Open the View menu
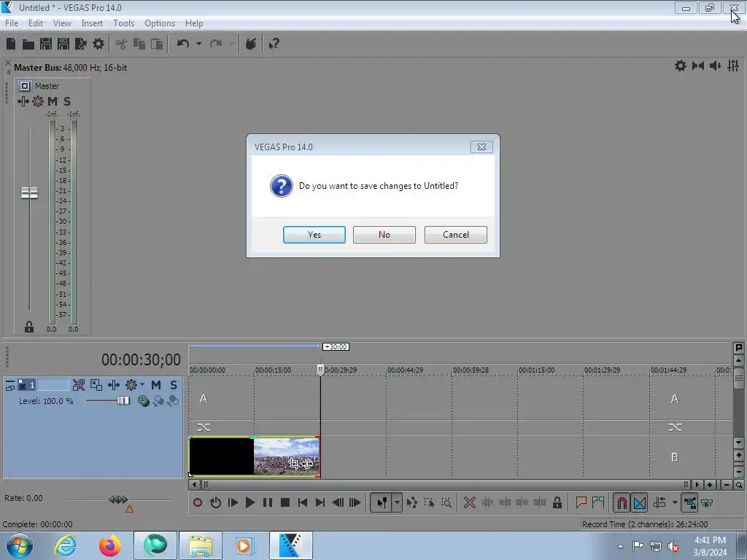The image size is (747, 560). point(62,23)
